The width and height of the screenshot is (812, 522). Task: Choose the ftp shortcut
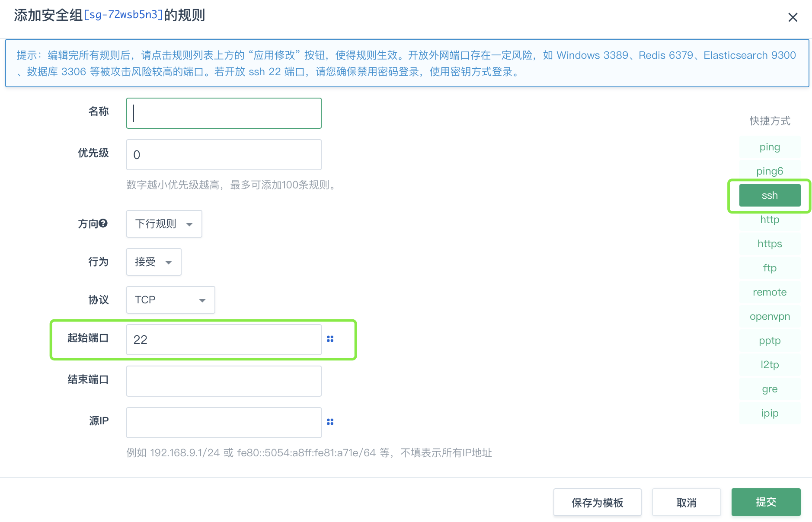click(770, 268)
